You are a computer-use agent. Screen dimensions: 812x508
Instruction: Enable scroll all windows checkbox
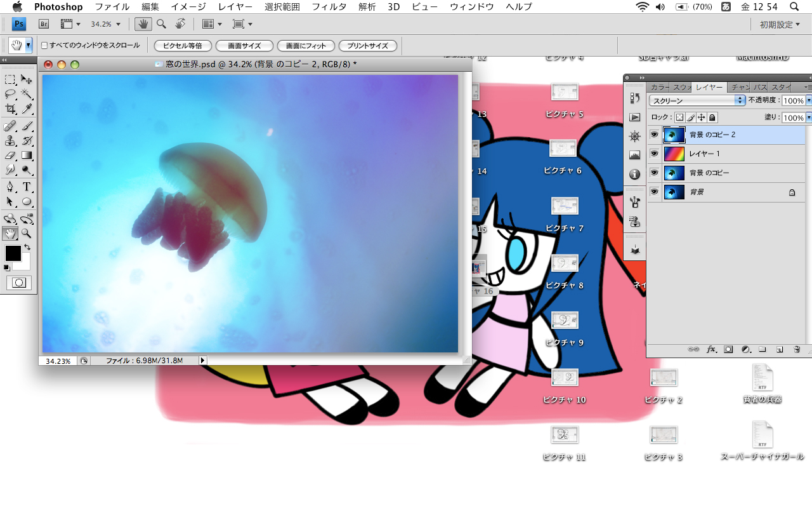(x=44, y=46)
